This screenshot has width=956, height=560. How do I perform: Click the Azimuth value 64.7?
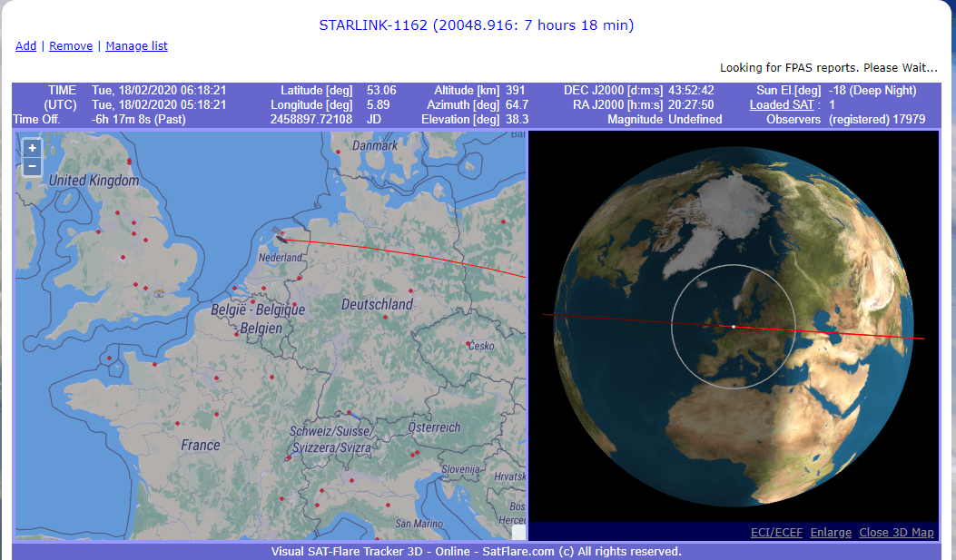(x=517, y=104)
